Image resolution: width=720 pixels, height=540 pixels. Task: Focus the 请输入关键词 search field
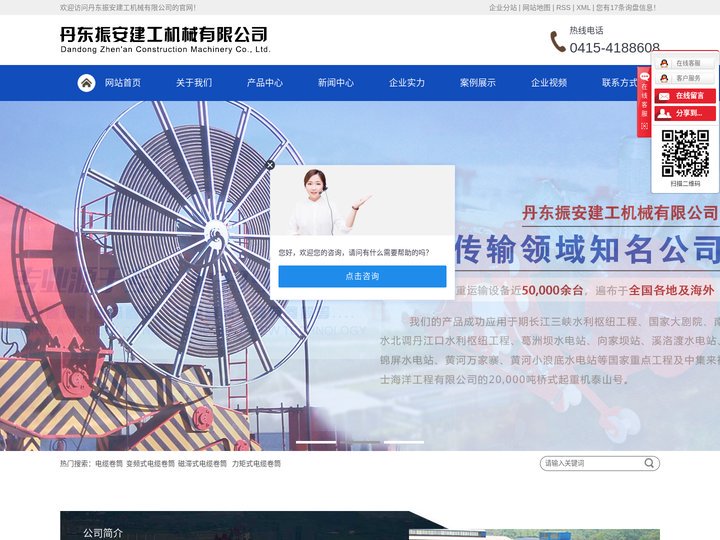click(x=592, y=463)
